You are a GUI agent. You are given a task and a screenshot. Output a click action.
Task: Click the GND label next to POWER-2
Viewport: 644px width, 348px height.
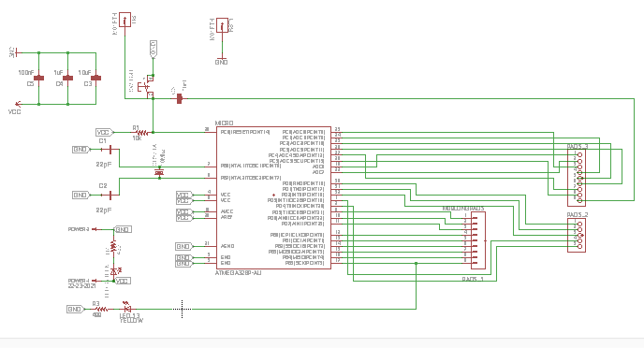(123, 229)
